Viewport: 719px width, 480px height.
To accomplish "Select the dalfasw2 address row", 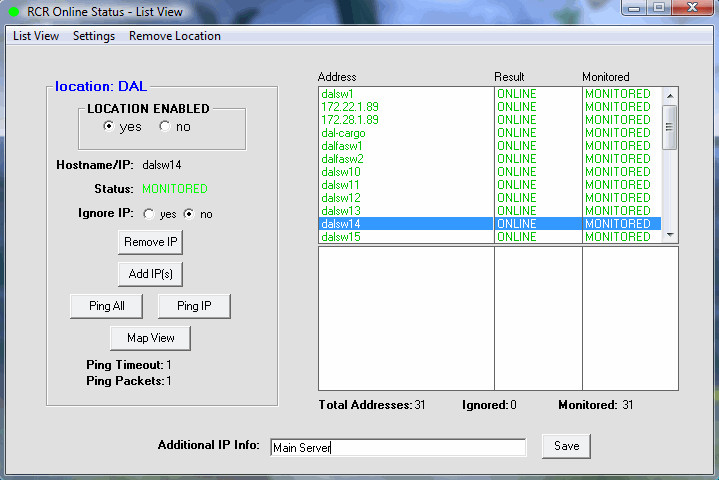I will 490,159.
